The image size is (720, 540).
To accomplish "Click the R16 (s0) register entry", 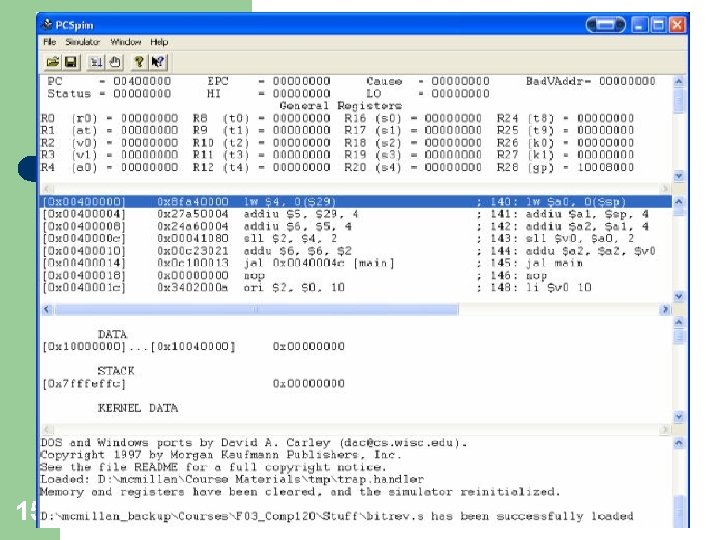I will [x=413, y=118].
